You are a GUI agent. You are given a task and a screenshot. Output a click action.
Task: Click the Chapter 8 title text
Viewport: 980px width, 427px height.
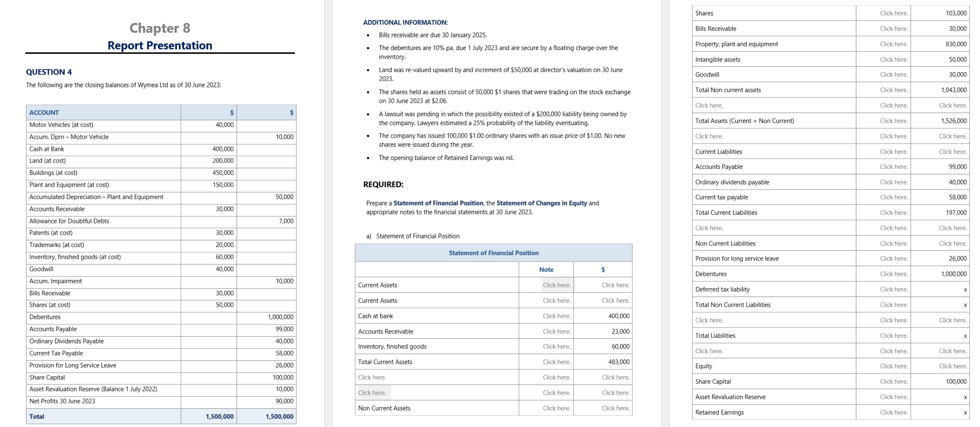coord(160,28)
